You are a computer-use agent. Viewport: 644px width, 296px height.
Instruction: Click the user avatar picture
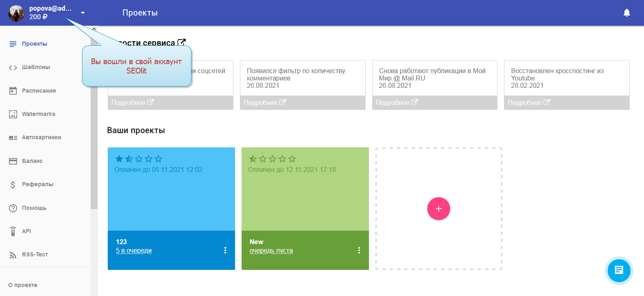click(x=16, y=13)
